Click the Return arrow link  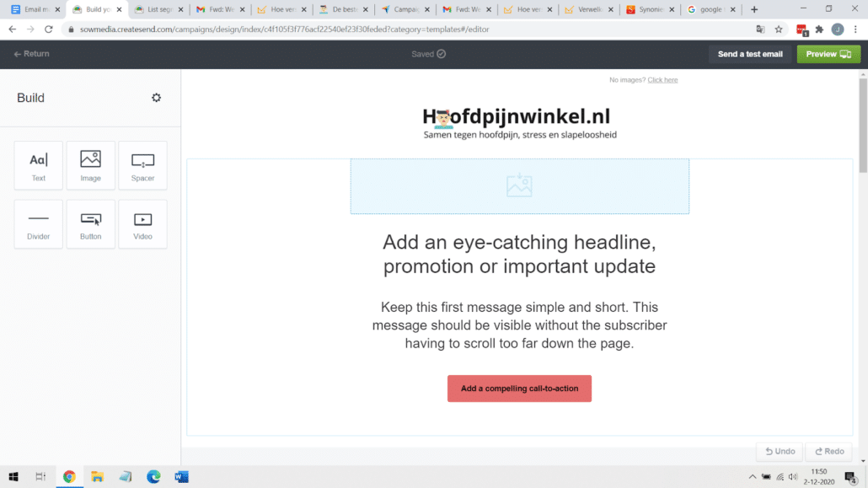click(31, 54)
